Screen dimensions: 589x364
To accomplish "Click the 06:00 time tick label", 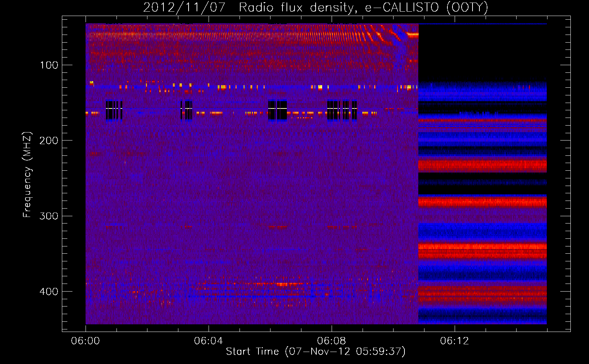I will [86, 341].
